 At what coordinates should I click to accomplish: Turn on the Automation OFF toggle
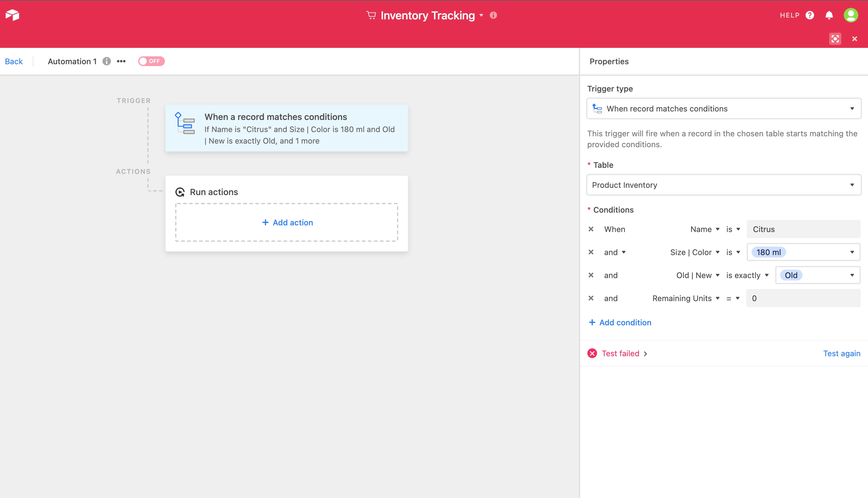click(x=151, y=61)
